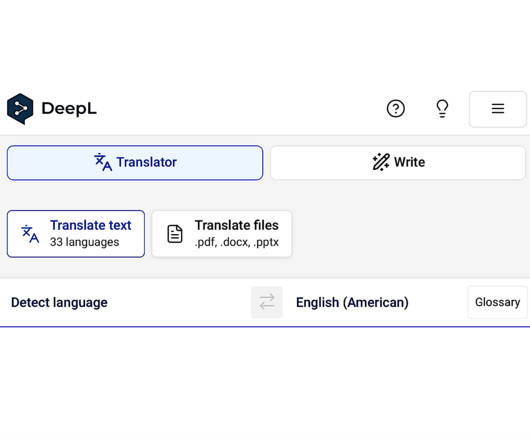
Task: Click the Glossary button
Action: pos(497,302)
